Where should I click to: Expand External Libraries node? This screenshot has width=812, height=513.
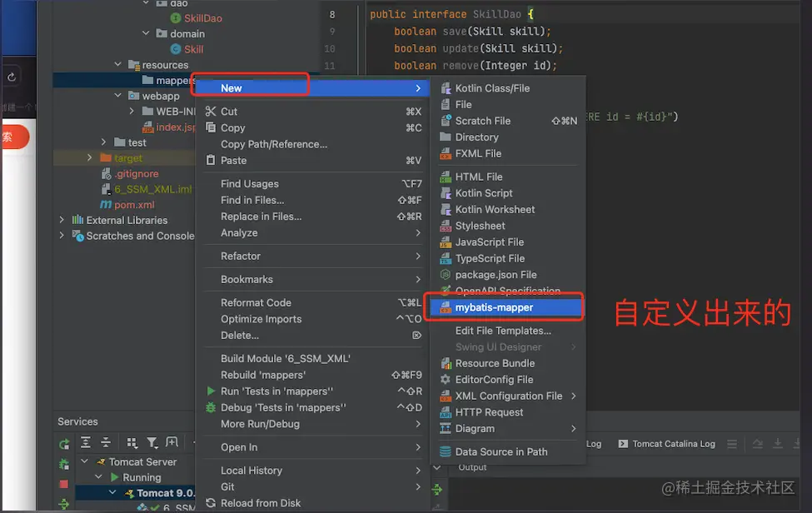pos(62,220)
